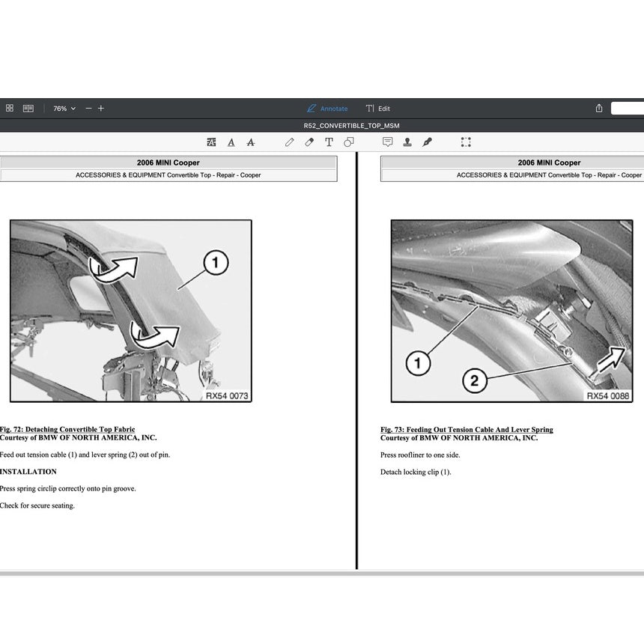
Task: Open the Shapes tool
Action: (348, 142)
